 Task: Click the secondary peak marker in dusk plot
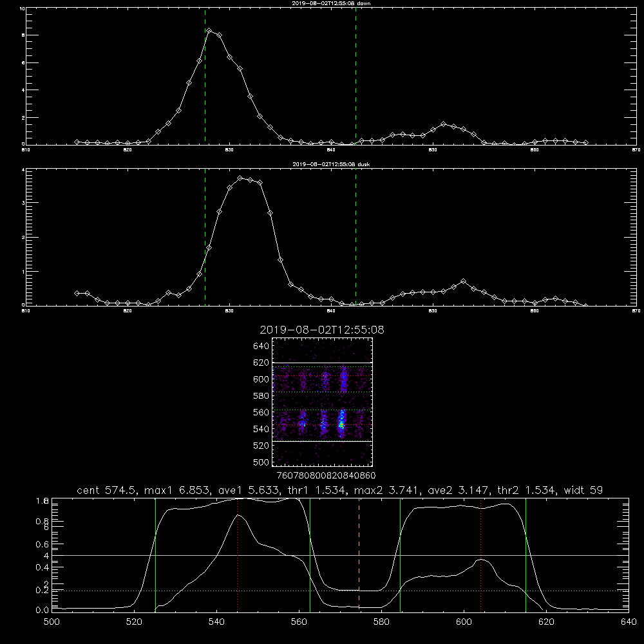464,281
